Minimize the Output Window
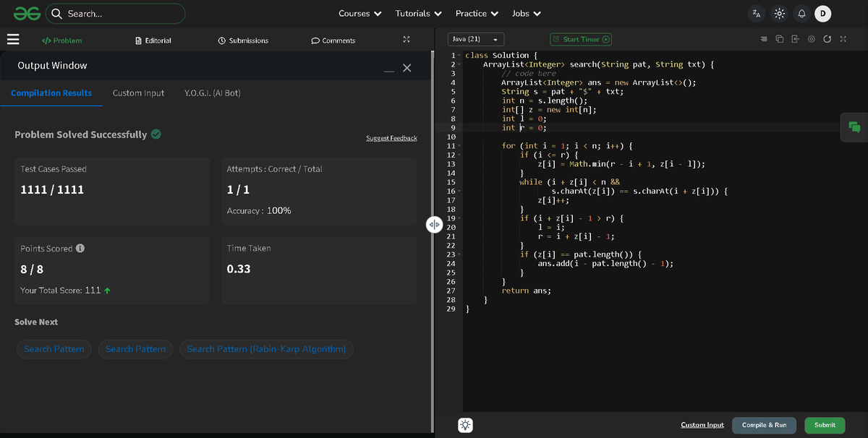This screenshot has width=868, height=438. [x=389, y=70]
